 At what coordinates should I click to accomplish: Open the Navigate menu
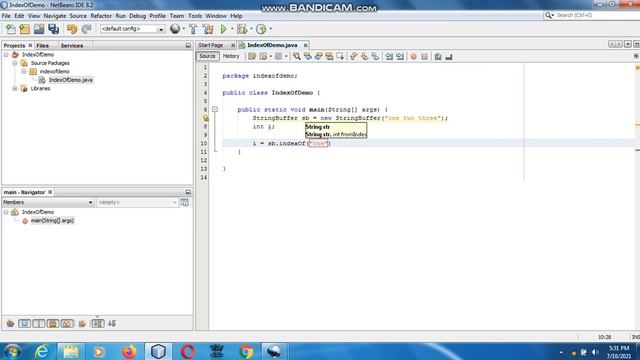(55, 16)
